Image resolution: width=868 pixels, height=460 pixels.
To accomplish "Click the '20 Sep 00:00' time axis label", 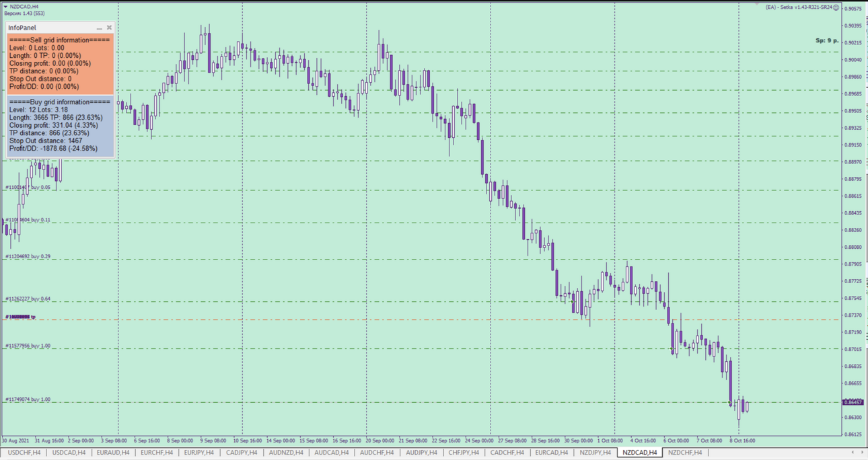I will click(381, 441).
